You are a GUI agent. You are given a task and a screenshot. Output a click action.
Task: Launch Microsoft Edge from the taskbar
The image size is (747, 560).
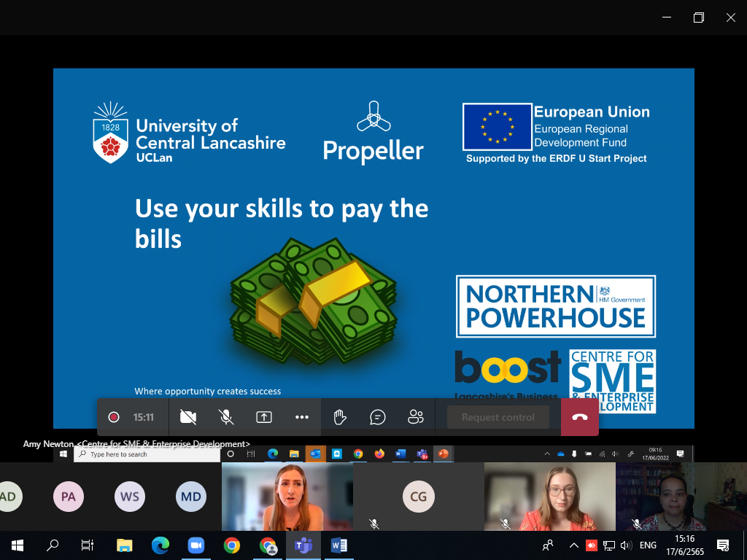point(160,545)
